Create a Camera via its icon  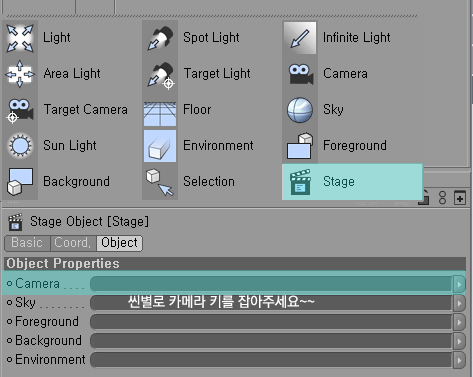click(300, 74)
